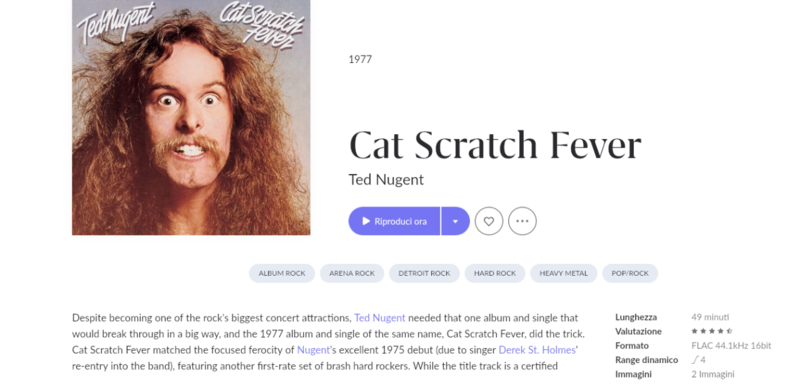Open the HEAVY METAL genre tag
The width and height of the screenshot is (800, 388).
pyautogui.click(x=564, y=273)
